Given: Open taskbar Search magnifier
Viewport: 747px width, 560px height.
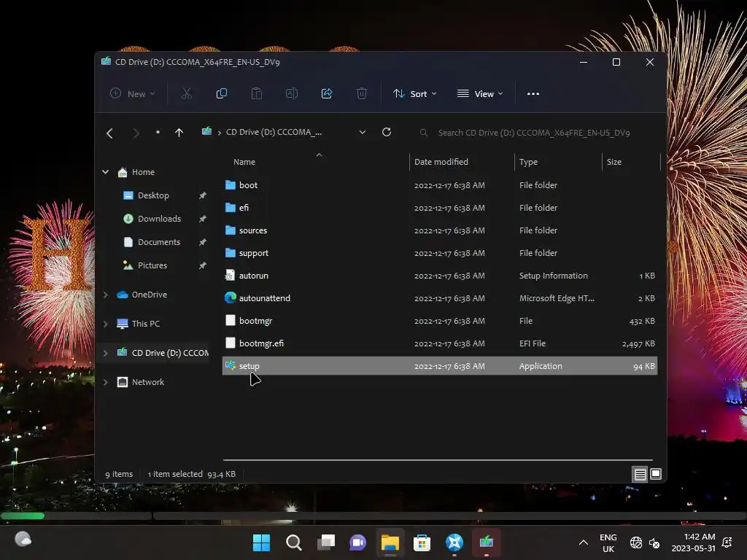Looking at the screenshot, I should 293,542.
